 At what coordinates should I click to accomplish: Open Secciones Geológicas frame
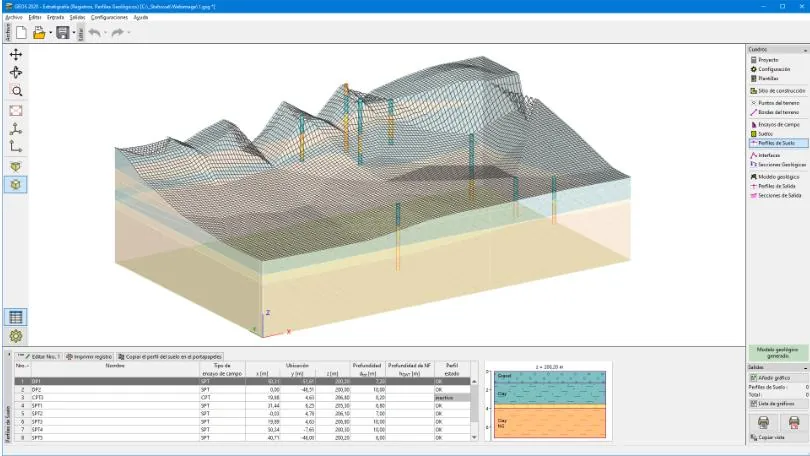[x=777, y=164]
